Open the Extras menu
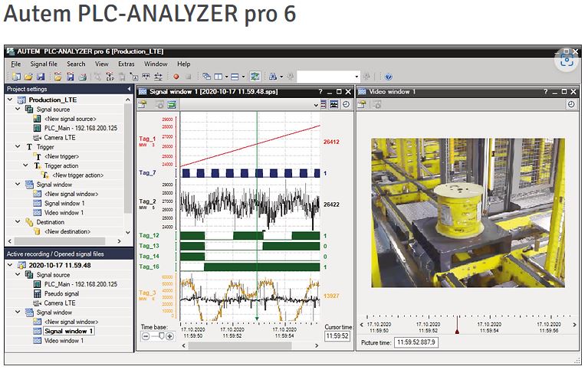 click(x=126, y=64)
